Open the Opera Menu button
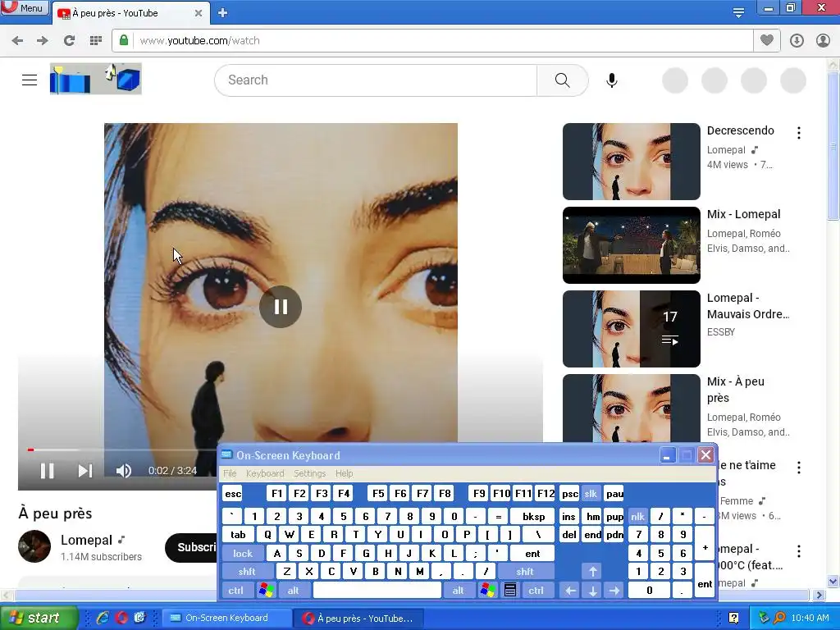 tap(25, 7)
